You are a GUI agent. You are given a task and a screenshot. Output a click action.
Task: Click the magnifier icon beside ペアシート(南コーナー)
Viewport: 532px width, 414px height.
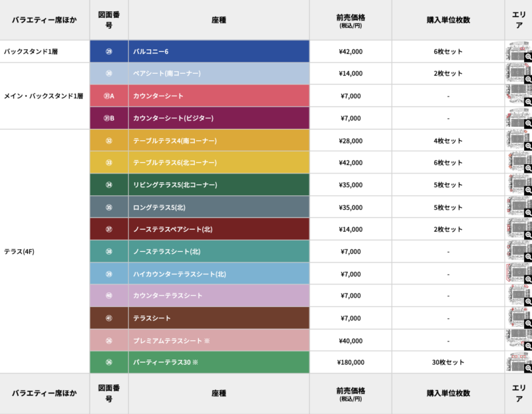pyautogui.click(x=527, y=80)
